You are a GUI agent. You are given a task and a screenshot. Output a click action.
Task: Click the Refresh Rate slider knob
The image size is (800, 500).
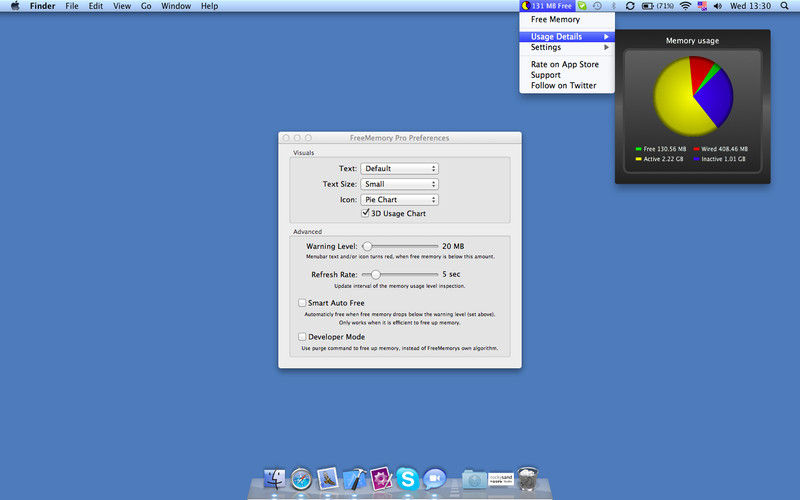click(376, 274)
